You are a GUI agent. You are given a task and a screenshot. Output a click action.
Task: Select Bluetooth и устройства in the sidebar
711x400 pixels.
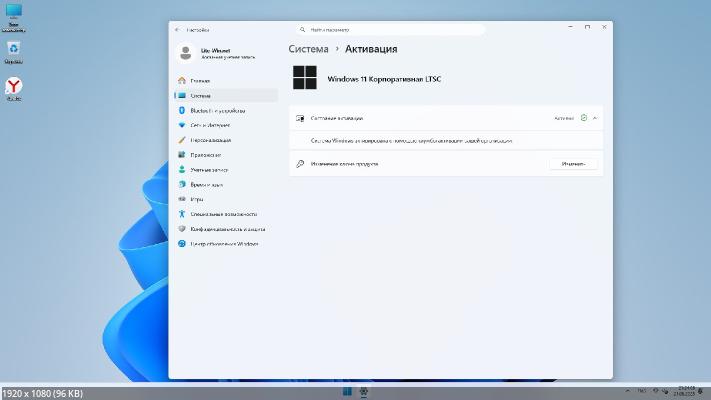pos(217,110)
